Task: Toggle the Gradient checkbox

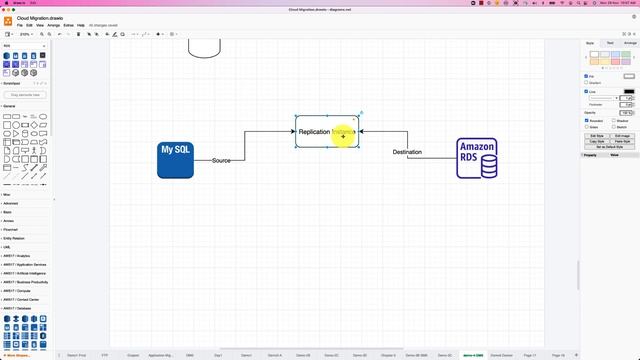Action: tap(586, 82)
